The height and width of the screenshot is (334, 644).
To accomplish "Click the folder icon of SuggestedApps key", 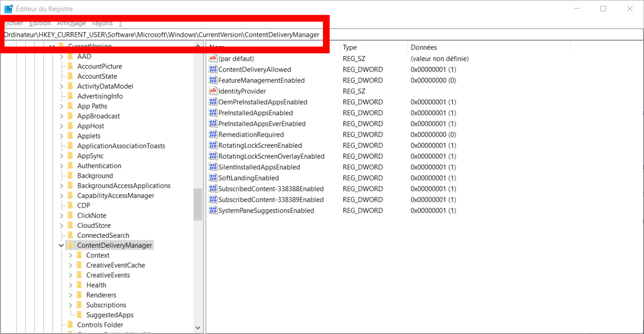I will click(79, 315).
